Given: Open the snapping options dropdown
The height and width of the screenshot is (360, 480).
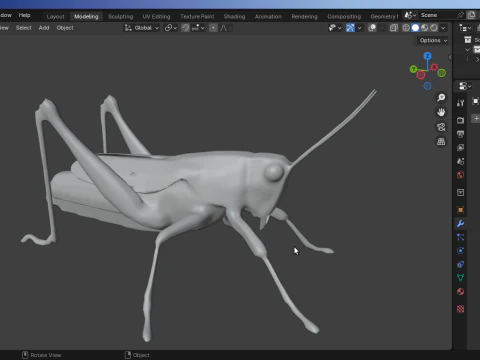Looking at the screenshot, I should [198, 28].
